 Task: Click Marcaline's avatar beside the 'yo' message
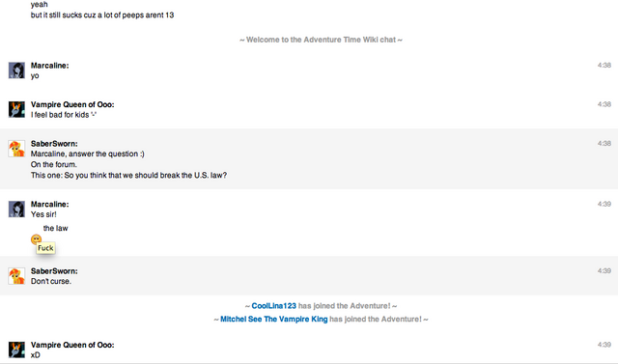pos(16,70)
